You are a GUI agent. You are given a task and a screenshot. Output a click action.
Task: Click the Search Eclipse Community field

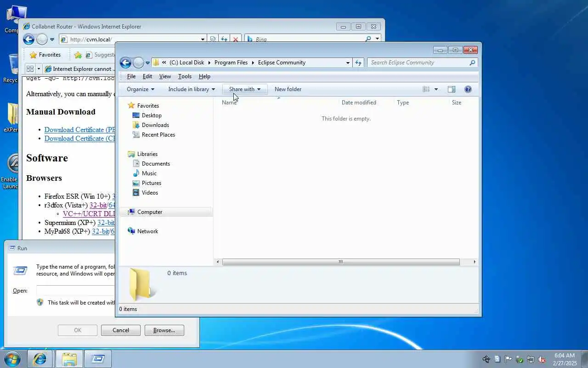click(418, 63)
